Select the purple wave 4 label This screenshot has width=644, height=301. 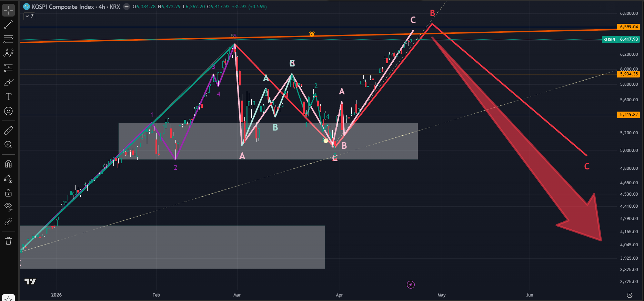click(x=218, y=94)
